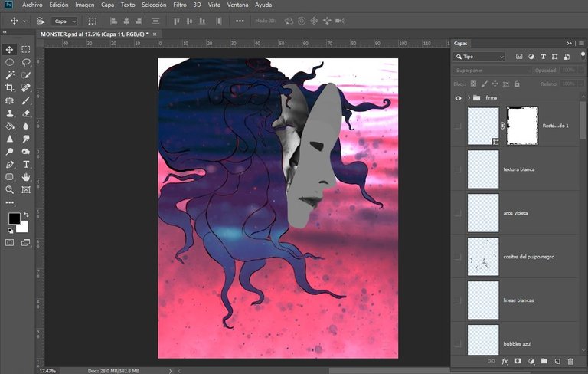Open more align options three-dot button
The width and height of the screenshot is (588, 374).
coord(240,21)
